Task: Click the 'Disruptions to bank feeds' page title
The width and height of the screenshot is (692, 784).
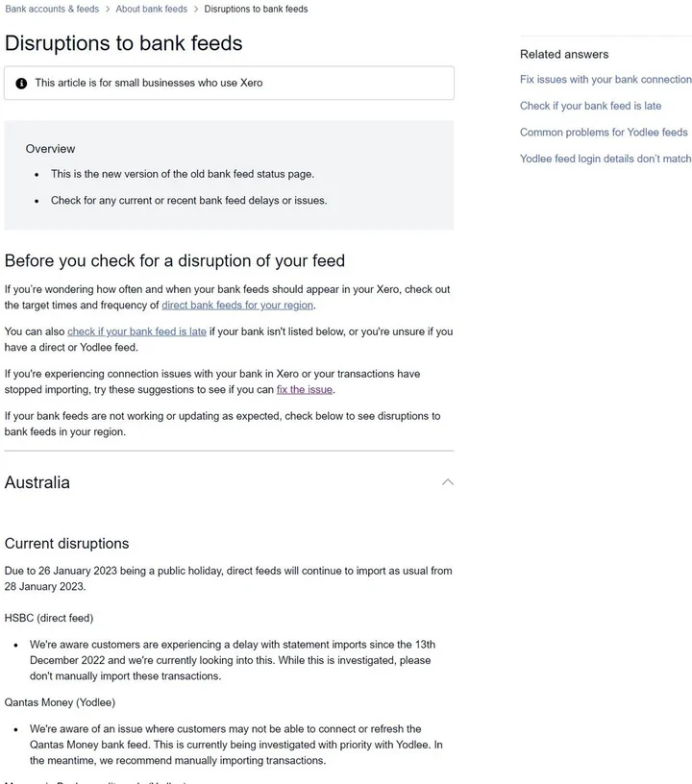Action: [123, 43]
